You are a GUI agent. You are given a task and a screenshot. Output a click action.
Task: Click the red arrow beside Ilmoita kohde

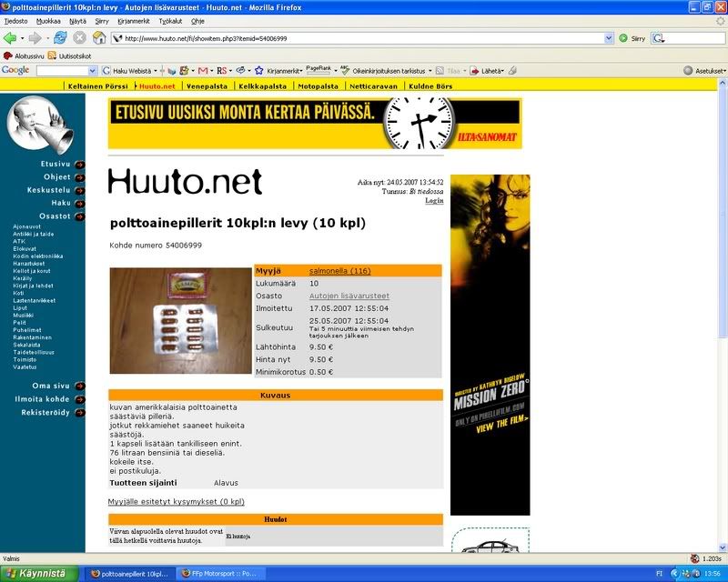click(80, 399)
